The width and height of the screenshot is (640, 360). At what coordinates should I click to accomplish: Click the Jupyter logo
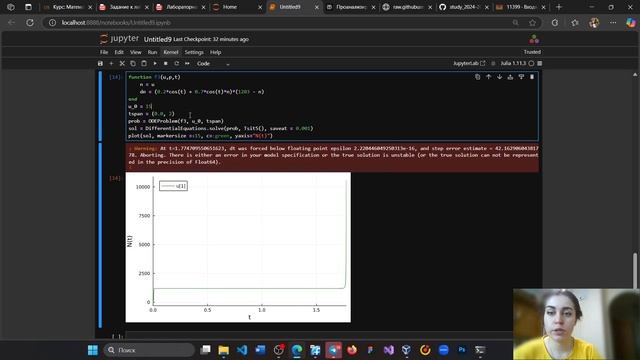click(x=119, y=39)
